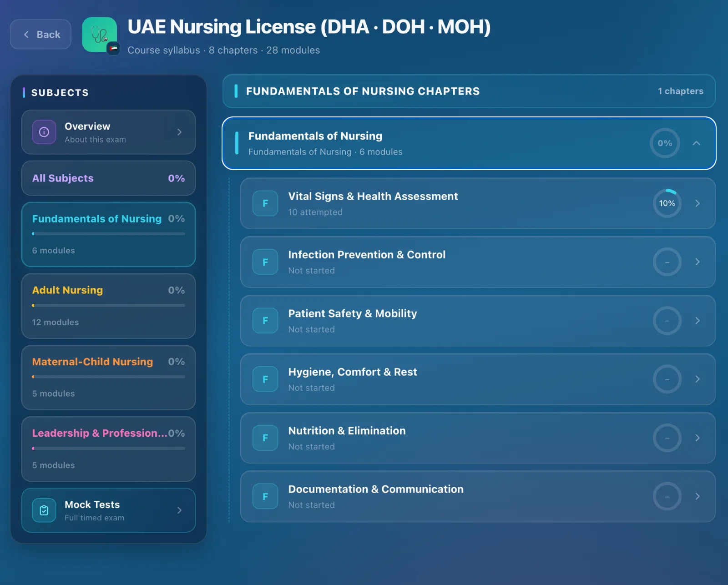Click '6 modules' under Fundamentals of Nursing
Screen dimensions: 728x585
53,251
